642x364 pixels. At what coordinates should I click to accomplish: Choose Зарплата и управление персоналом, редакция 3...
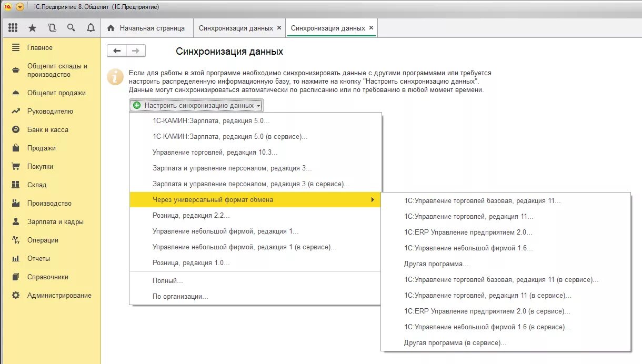click(x=255, y=168)
